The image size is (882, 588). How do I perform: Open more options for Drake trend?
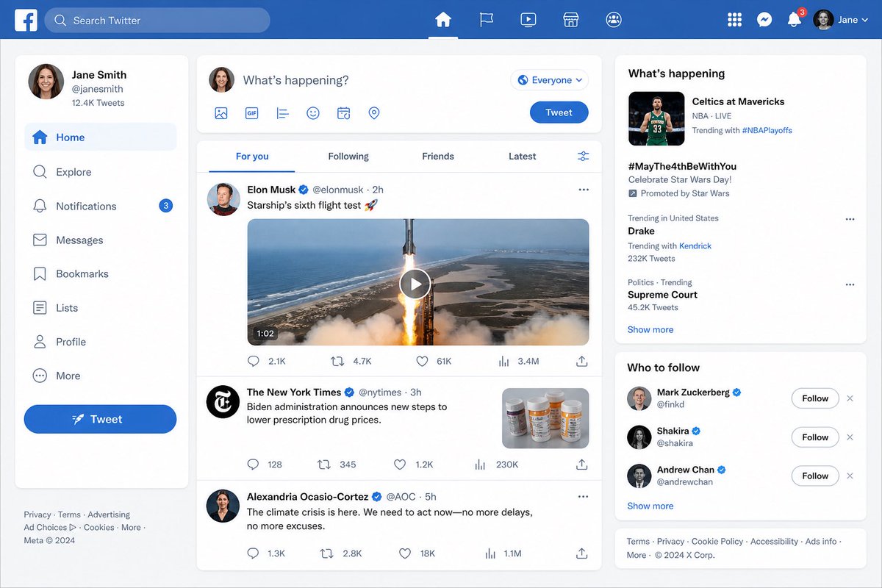850,219
